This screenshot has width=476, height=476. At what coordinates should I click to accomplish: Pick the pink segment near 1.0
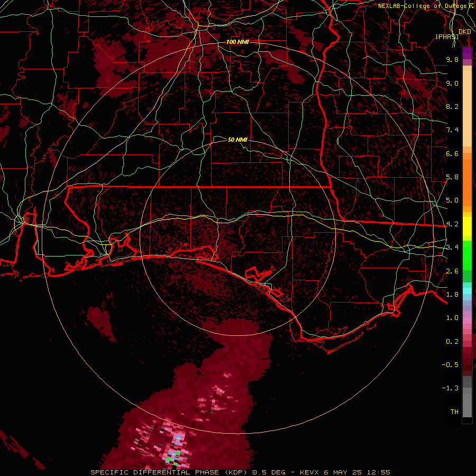coord(467,321)
